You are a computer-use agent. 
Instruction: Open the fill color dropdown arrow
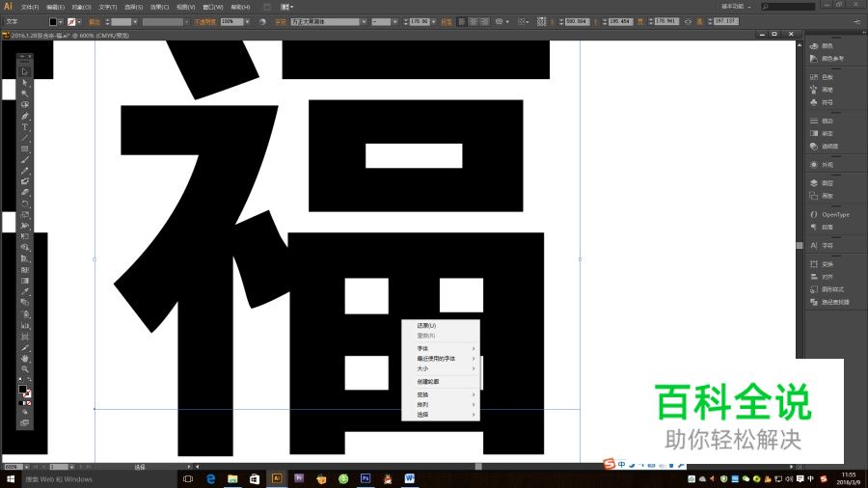coord(61,22)
